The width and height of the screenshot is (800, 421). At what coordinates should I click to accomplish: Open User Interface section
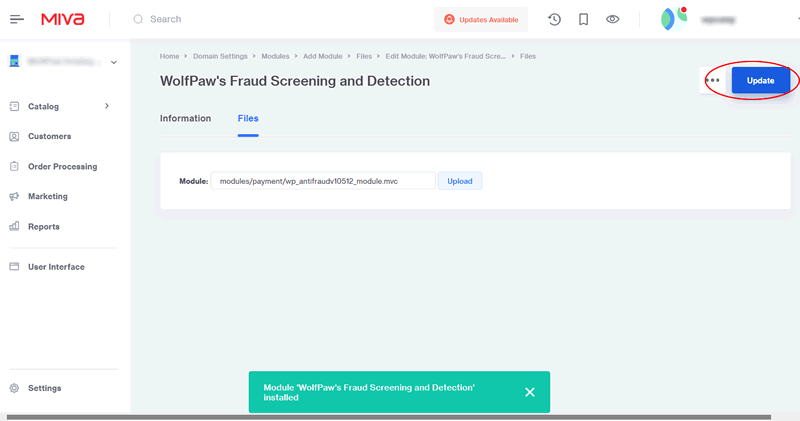click(55, 267)
